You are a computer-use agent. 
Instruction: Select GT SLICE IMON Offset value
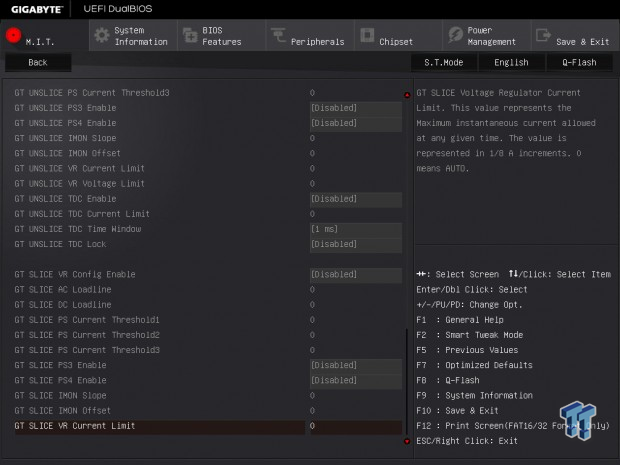coord(312,411)
